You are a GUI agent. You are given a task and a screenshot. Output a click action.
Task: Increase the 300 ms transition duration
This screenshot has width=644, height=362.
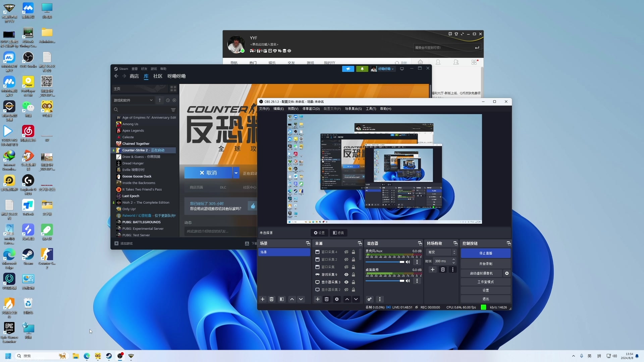tap(453, 259)
